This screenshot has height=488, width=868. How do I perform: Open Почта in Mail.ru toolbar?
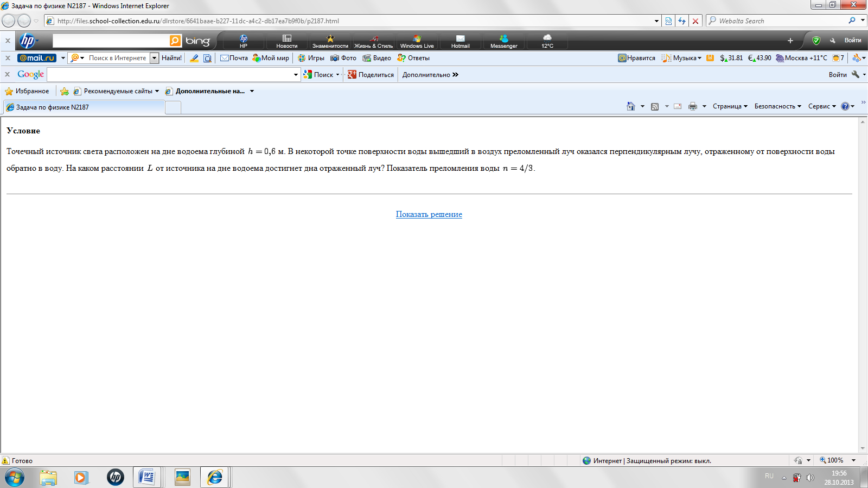234,58
